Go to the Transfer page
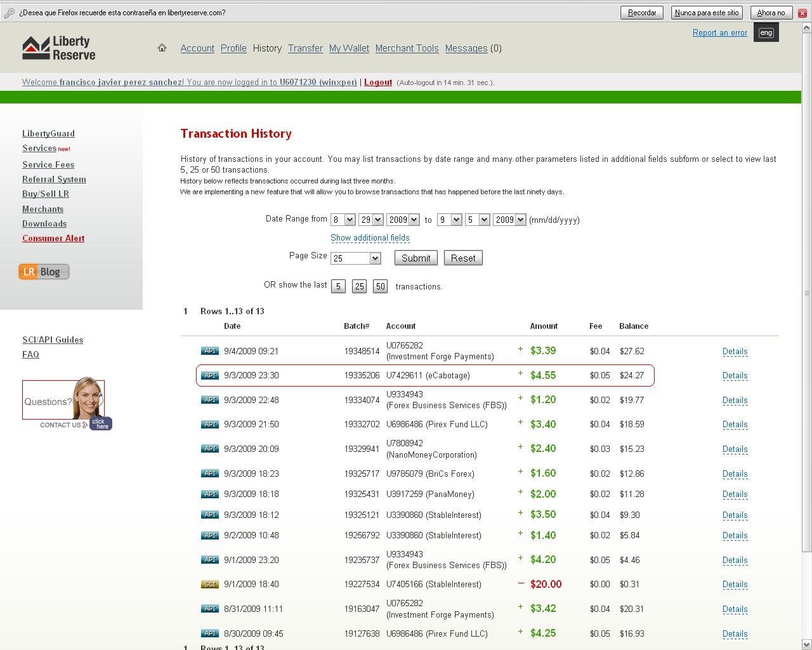Viewport: 812px width, 650px height. (x=305, y=48)
